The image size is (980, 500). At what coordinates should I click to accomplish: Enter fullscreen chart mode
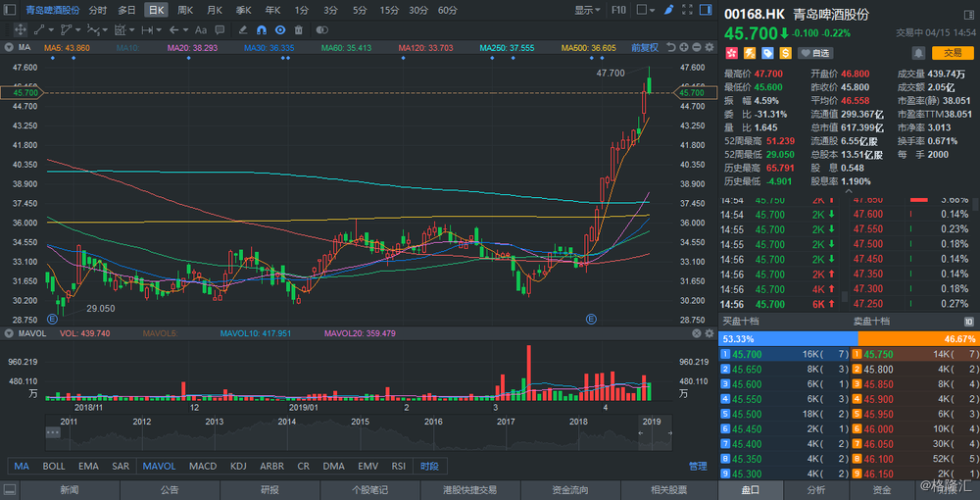pyautogui.click(x=687, y=10)
